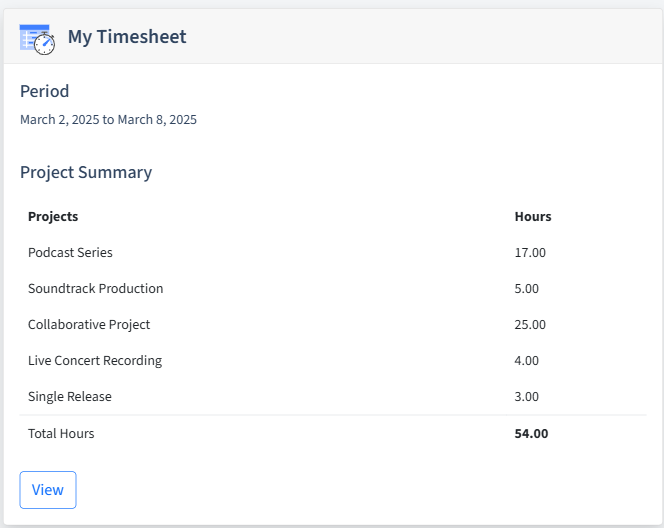This screenshot has width=664, height=528.
Task: Click the 3.00 hours value
Action: click(x=527, y=396)
